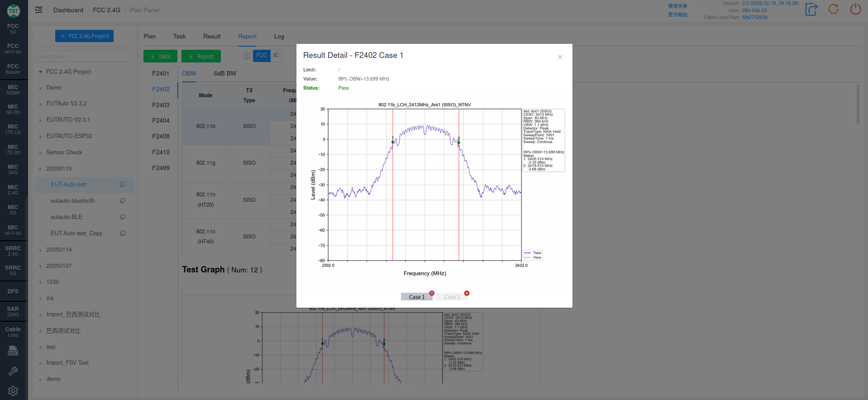Open MIC 2.4G sidebar module
This screenshot has height=400, width=868.
pos(13,190)
